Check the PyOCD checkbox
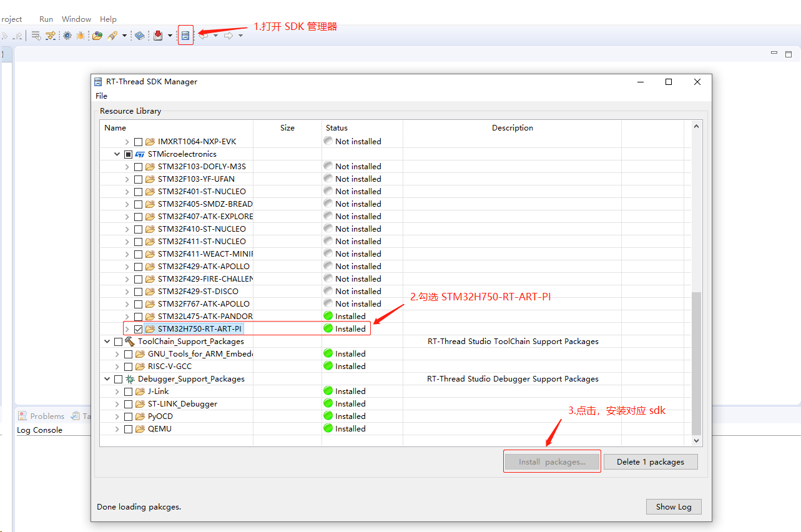 (128, 416)
